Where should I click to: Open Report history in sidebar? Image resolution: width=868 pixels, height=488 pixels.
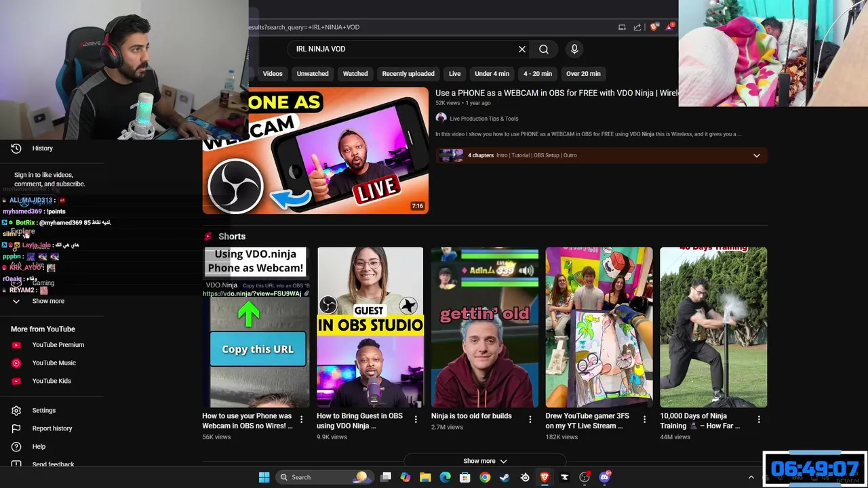tap(52, 428)
